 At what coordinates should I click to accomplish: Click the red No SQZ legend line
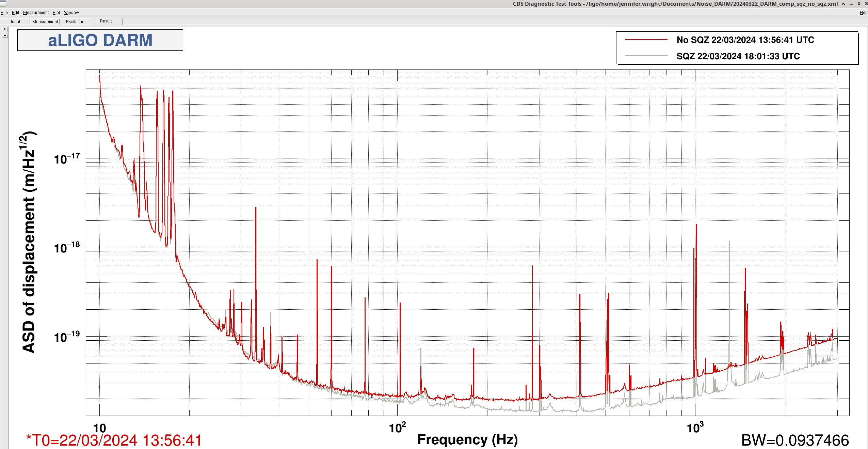tap(646, 40)
